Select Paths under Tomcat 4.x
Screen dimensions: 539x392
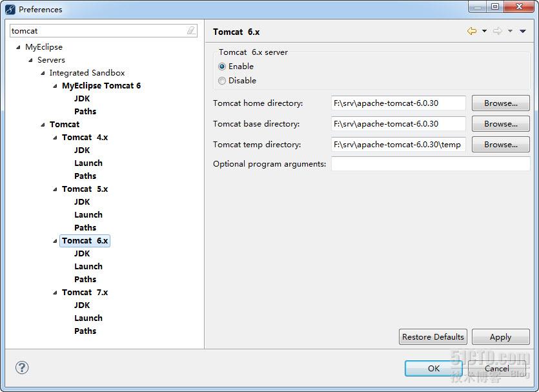pos(85,176)
